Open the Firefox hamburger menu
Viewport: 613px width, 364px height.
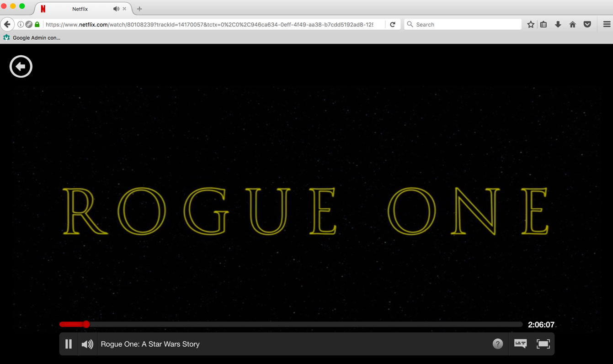click(x=607, y=24)
